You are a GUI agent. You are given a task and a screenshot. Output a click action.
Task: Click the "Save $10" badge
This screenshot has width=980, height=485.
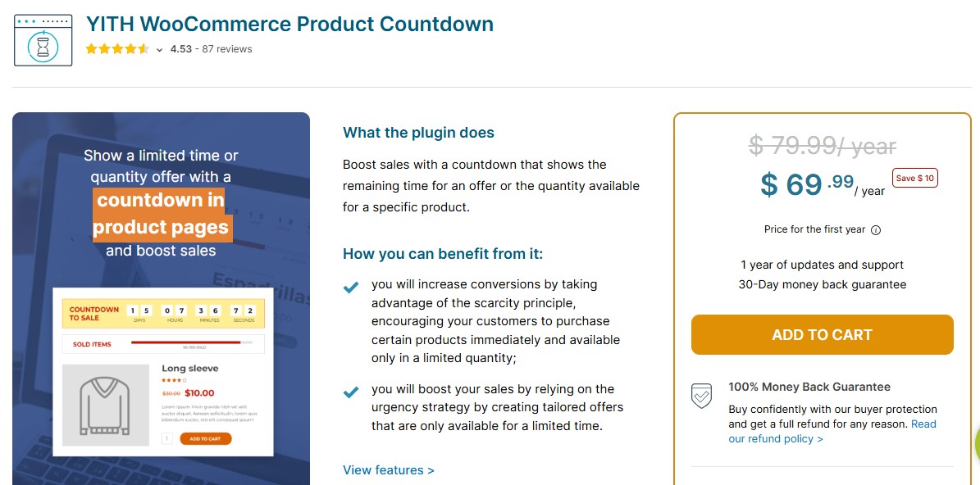[x=914, y=178]
